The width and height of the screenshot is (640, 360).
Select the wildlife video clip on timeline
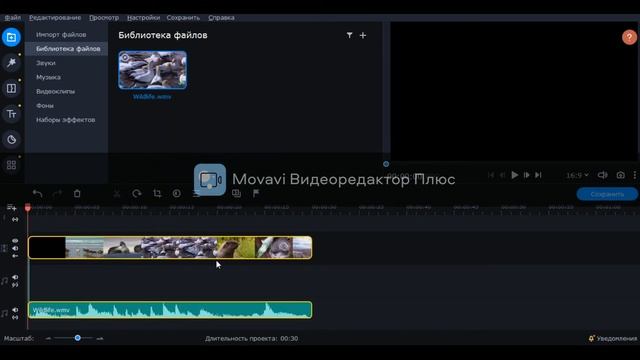point(170,247)
